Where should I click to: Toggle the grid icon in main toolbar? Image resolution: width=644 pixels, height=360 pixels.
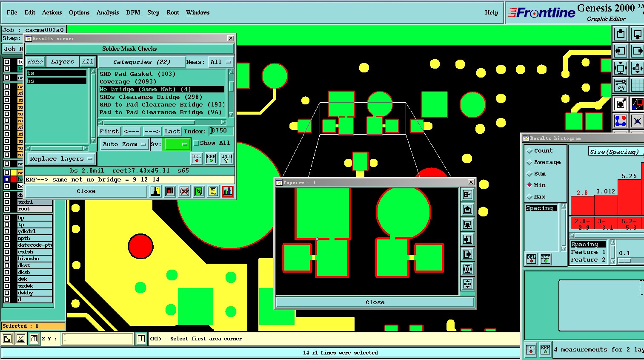coord(637,85)
